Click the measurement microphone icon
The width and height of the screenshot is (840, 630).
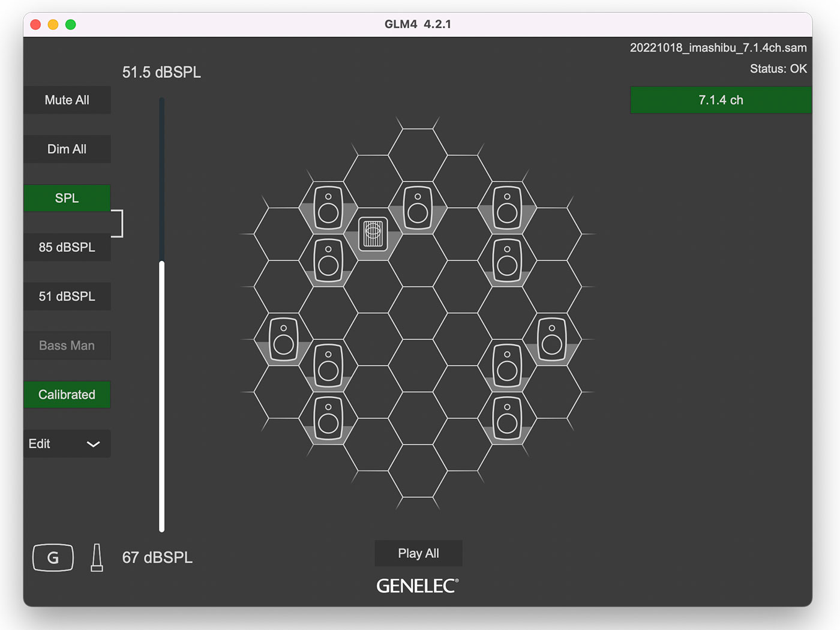click(97, 558)
